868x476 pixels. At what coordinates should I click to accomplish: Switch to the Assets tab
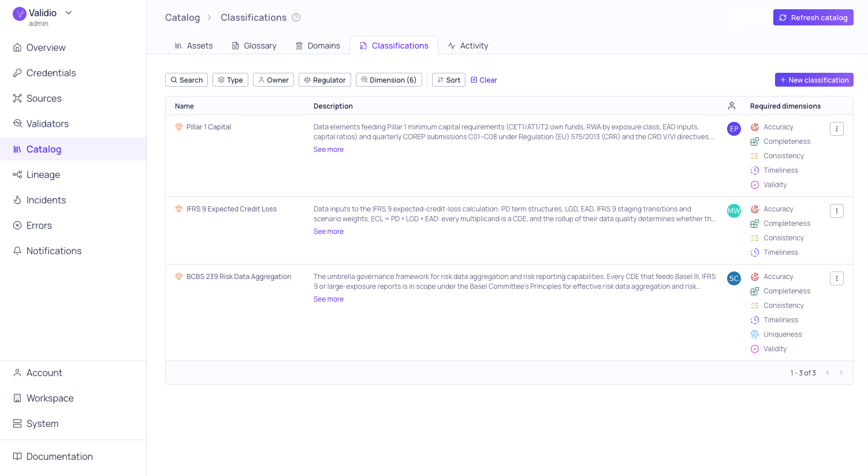point(193,46)
